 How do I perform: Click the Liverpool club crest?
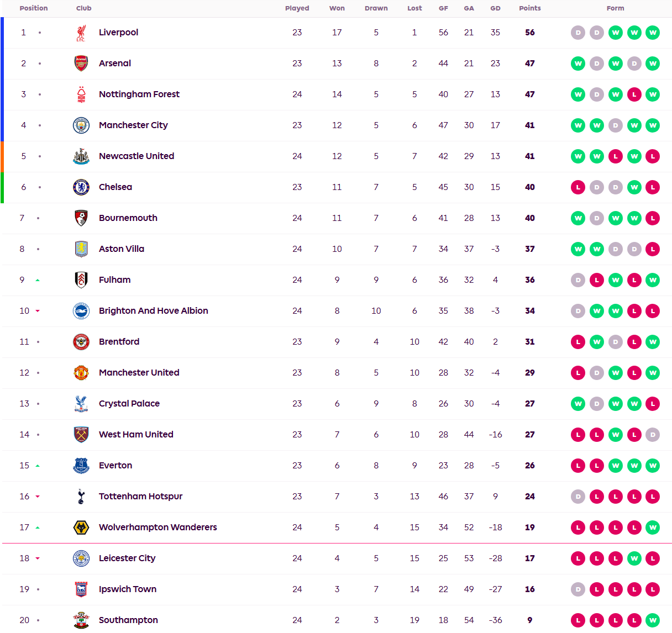(81, 33)
